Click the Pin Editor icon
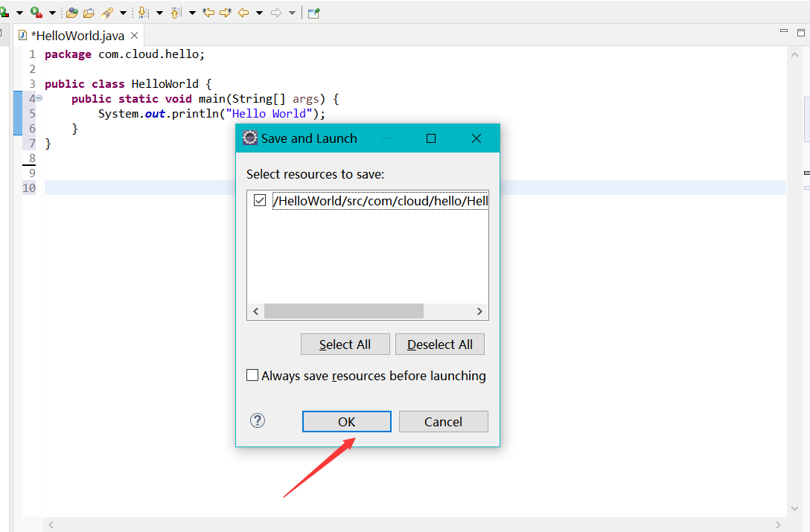This screenshot has width=810, height=532. (314, 13)
